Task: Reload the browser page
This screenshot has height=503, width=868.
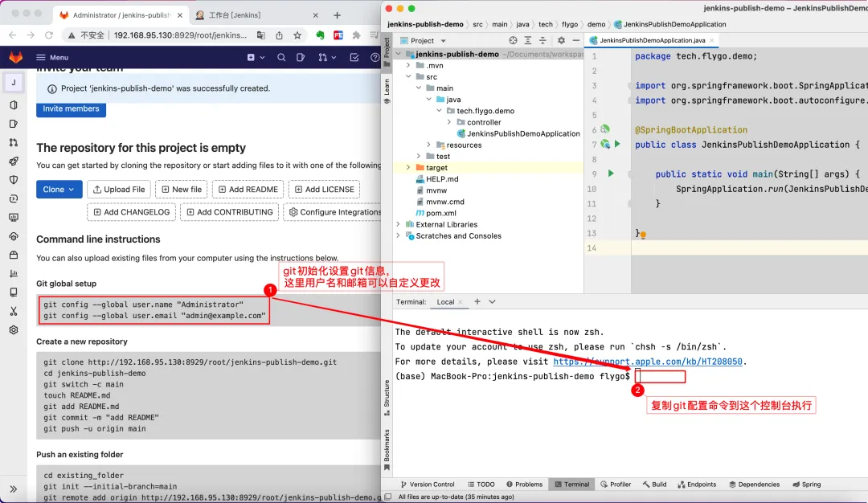Action: pyautogui.click(x=49, y=35)
